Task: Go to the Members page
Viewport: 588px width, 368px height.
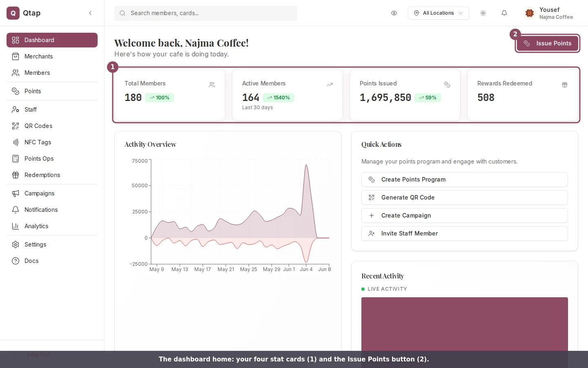Action: coord(52,73)
